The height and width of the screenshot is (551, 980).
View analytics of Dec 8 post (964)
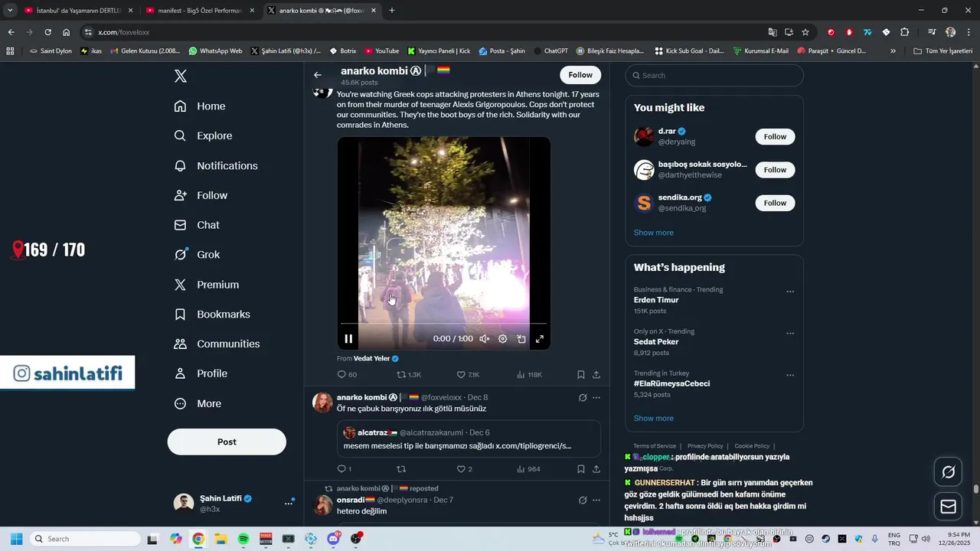point(528,469)
